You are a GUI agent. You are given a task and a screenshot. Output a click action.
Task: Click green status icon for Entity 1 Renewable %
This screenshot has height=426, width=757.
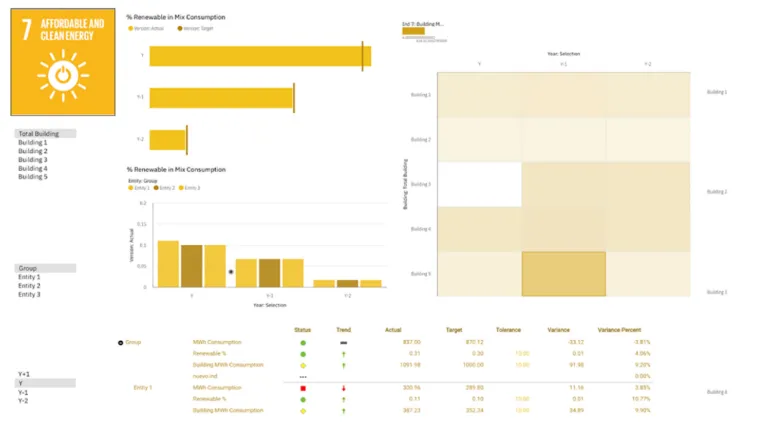pos(303,400)
